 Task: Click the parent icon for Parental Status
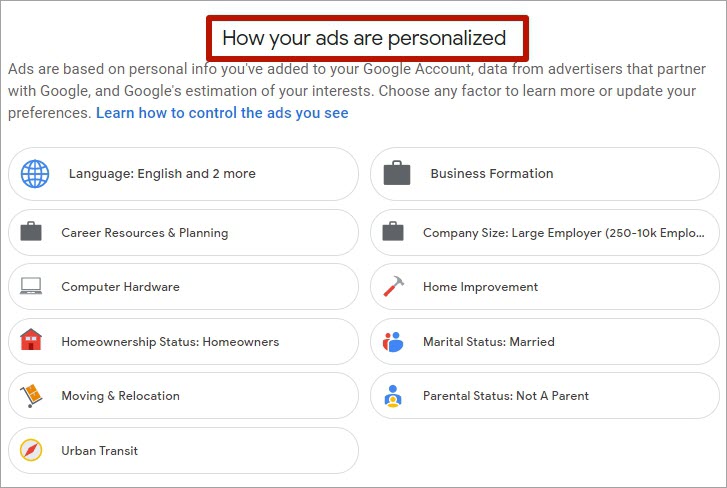[393, 396]
